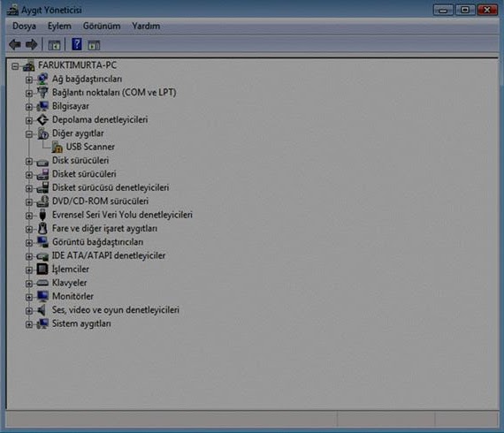
Task: Expand the Monitörler node
Action: [29, 297]
